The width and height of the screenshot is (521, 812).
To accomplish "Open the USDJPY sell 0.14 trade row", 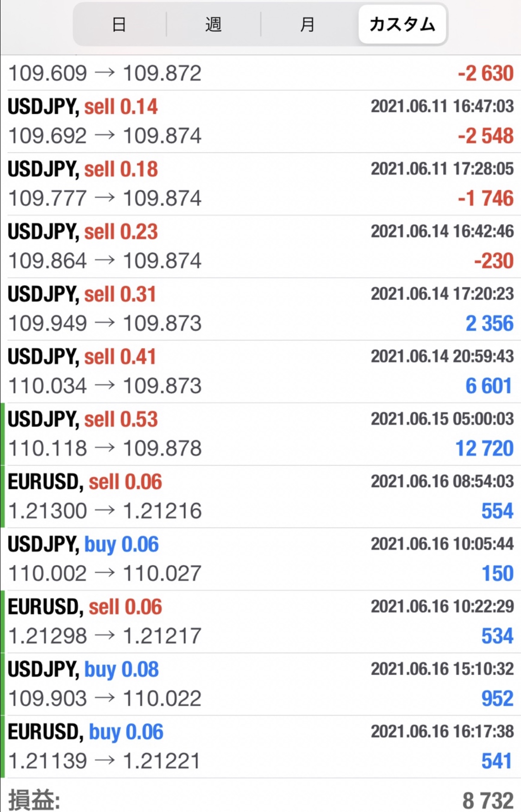I will coord(260,121).
